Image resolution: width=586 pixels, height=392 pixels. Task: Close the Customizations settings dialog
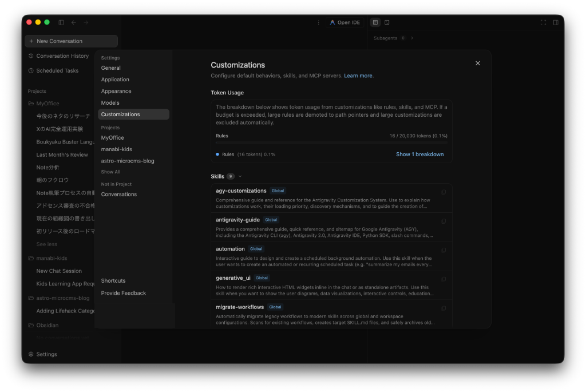click(478, 63)
